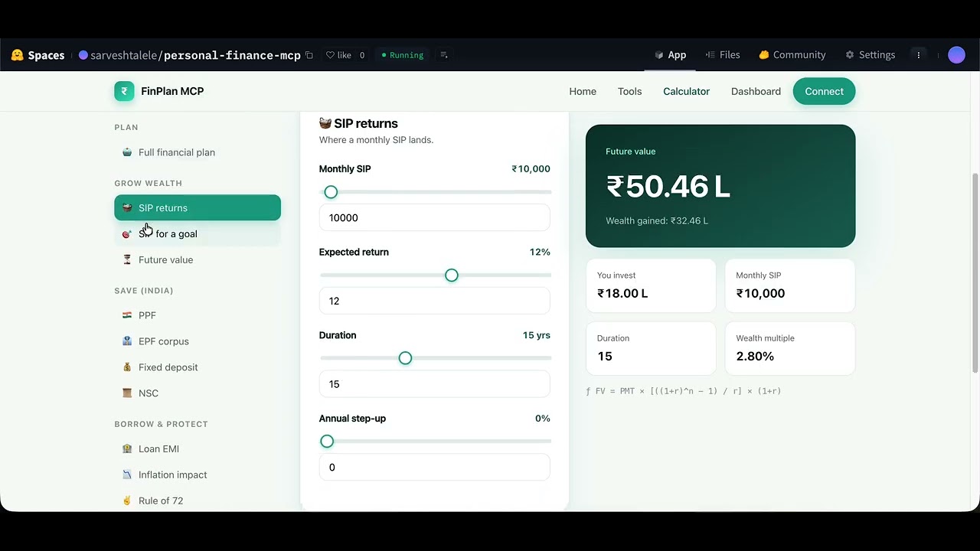Image resolution: width=980 pixels, height=551 pixels.
Task: Click the heart like icon
Action: pyautogui.click(x=330, y=55)
